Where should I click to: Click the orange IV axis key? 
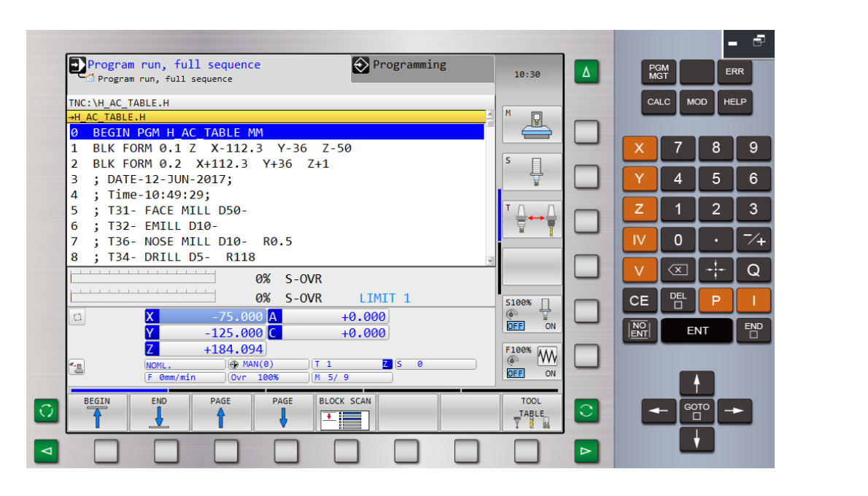pos(640,240)
